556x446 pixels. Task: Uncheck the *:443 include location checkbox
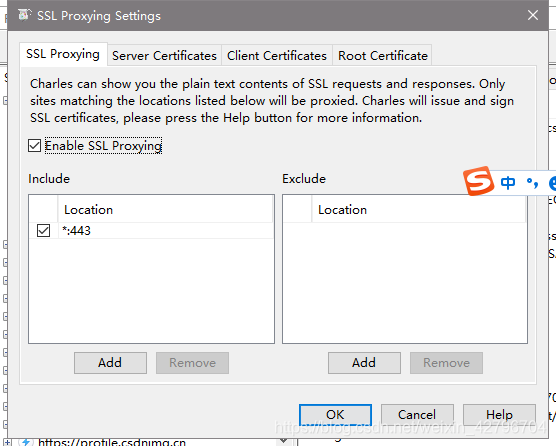coord(43,230)
